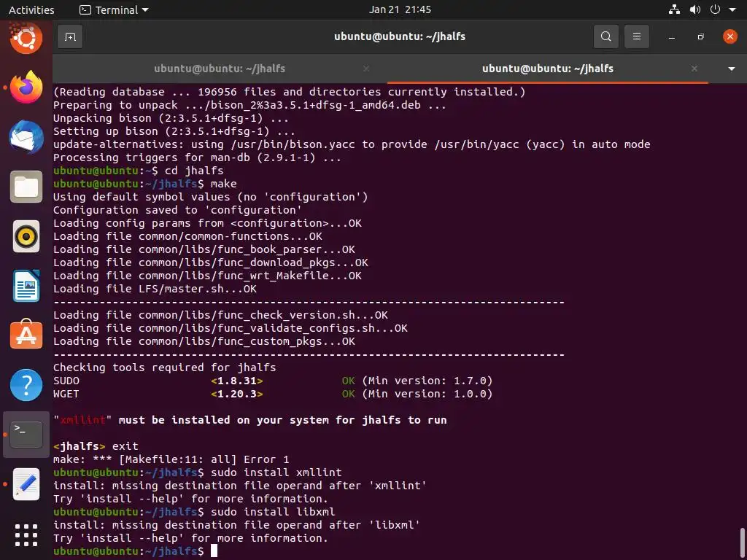Click 'sudo install libxml' command line
The height and width of the screenshot is (560, 747).
click(x=273, y=512)
